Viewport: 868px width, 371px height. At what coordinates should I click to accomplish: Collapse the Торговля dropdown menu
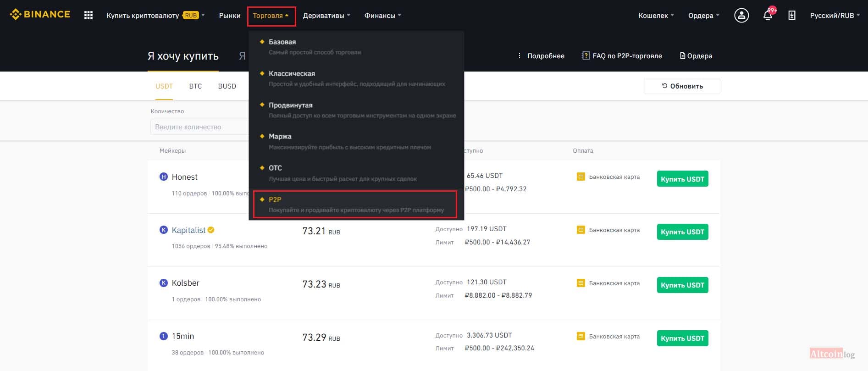click(271, 16)
